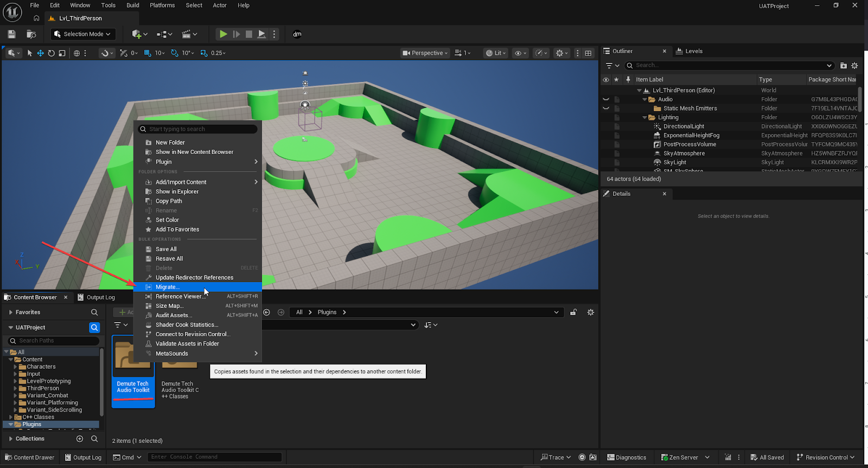868x468 pixels.
Task: Open the Revision Control menu
Action: [x=825, y=458]
